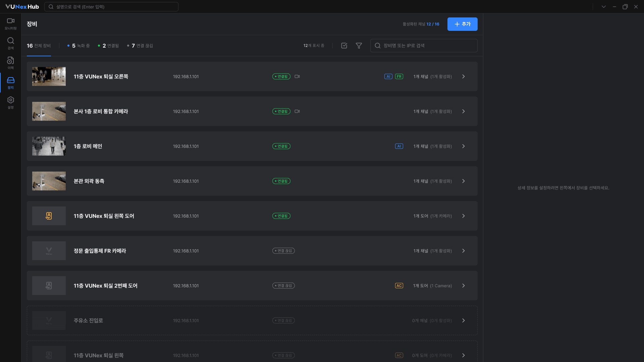
Task: Filter by 2 연결됨 tab
Action: (108, 46)
